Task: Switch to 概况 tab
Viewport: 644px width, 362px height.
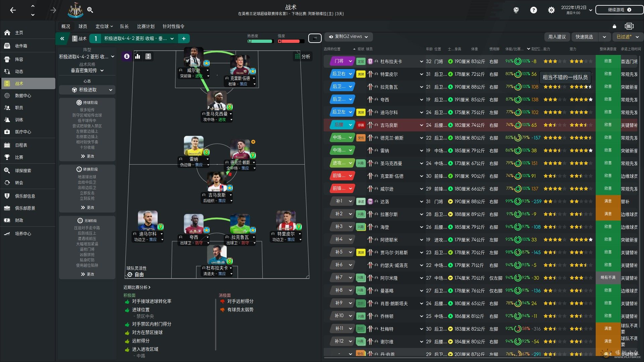Action: coord(66,26)
